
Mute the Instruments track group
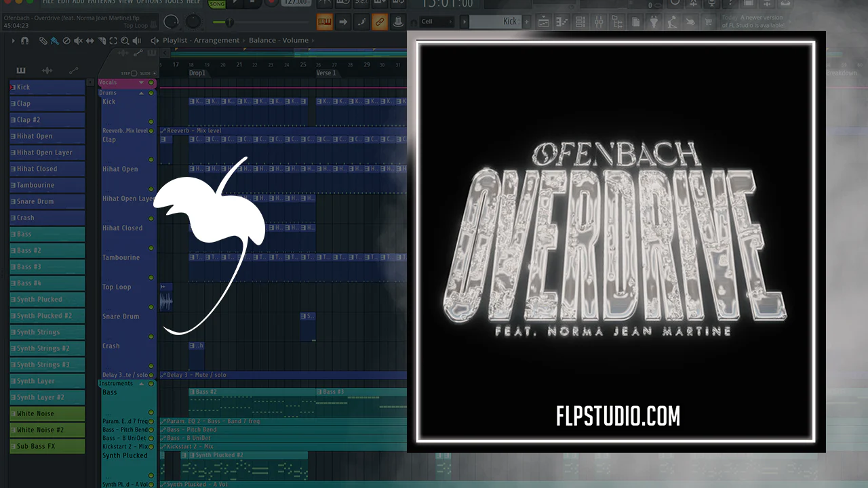coord(151,384)
